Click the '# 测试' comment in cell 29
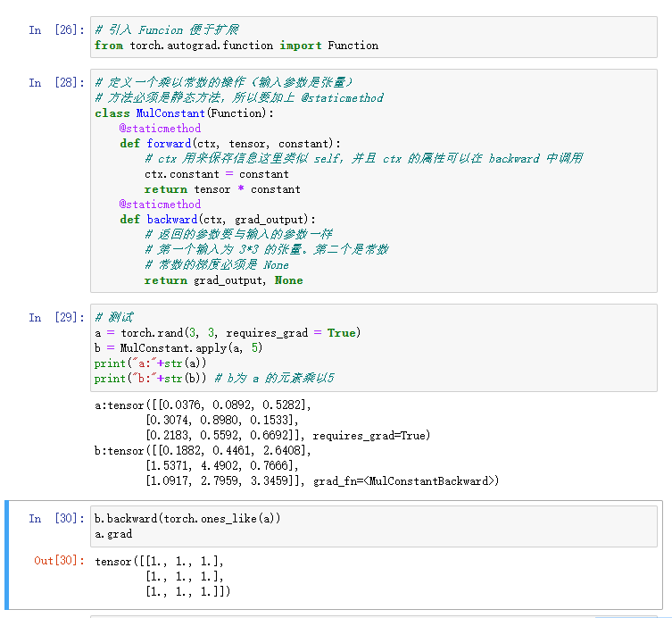Screen dimensions: 672x618 click(x=114, y=317)
